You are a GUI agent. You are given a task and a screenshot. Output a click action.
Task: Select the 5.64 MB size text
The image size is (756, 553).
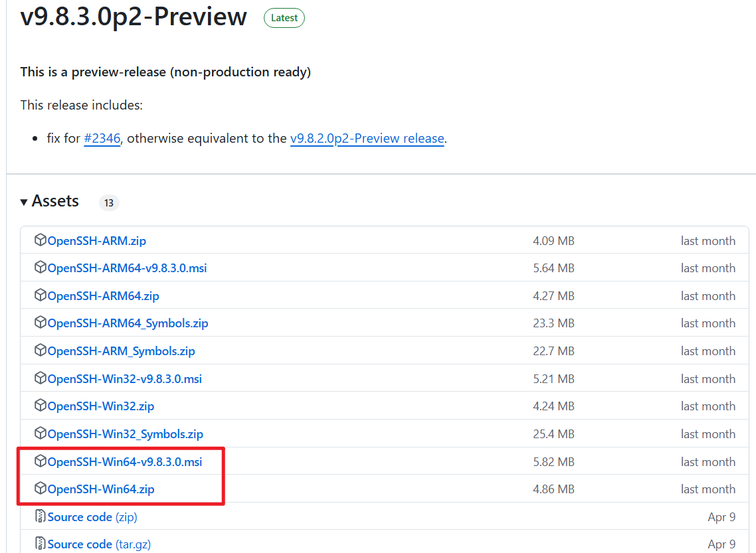click(x=553, y=268)
